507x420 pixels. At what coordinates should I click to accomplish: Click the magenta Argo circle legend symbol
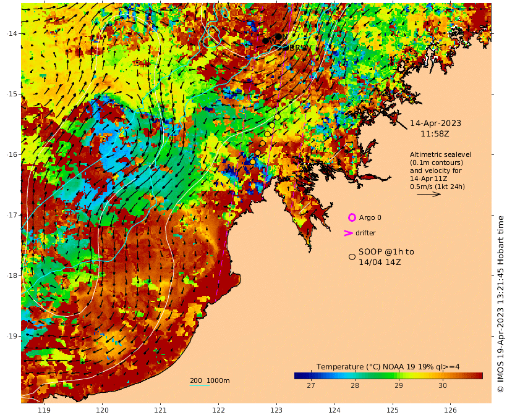(352, 217)
